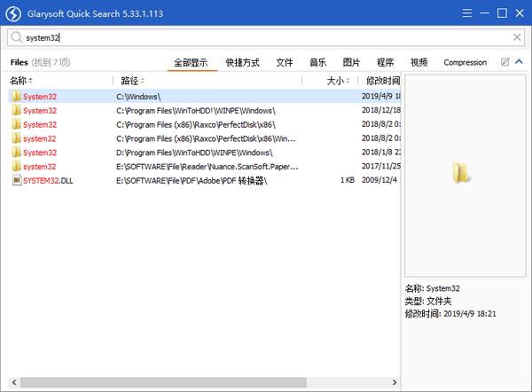Show only 音乐 results

(317, 63)
